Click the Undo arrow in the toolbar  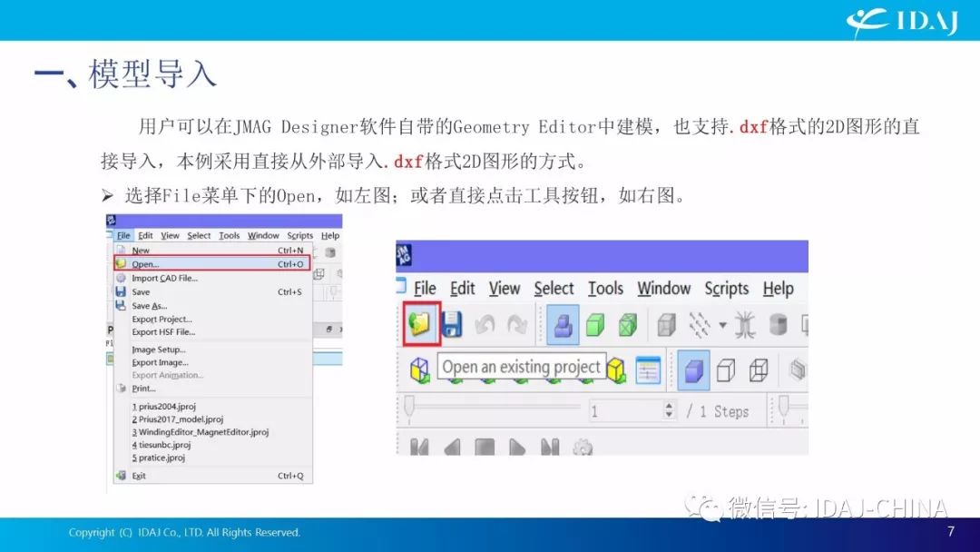(x=485, y=325)
